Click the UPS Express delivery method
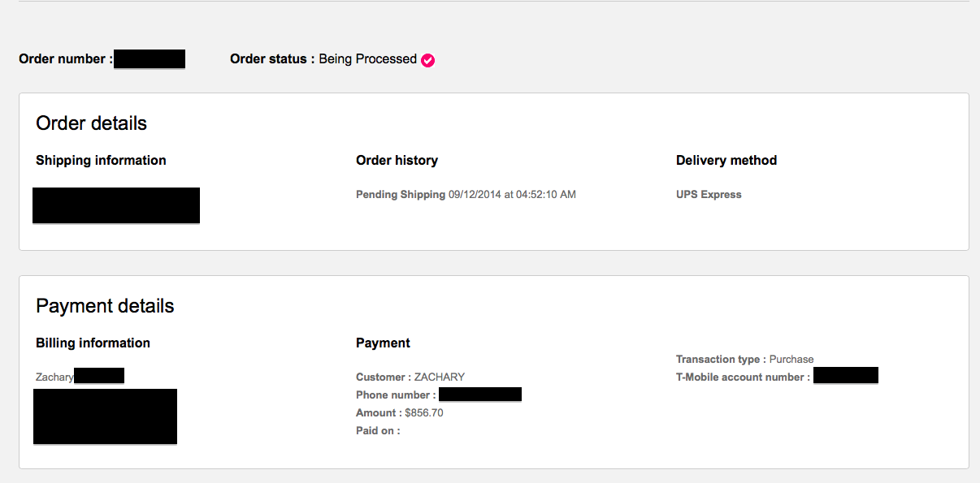 click(x=709, y=195)
